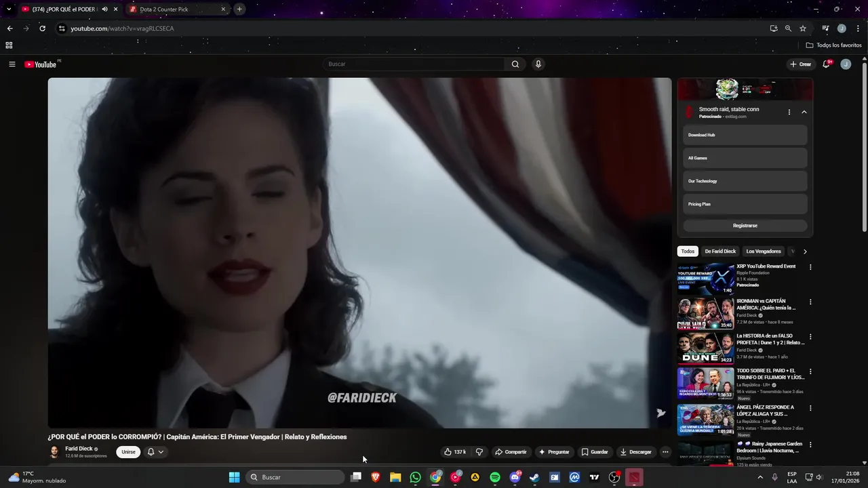868x488 pixels.
Task: Select the Todos filter chip
Action: pyautogui.click(x=688, y=251)
